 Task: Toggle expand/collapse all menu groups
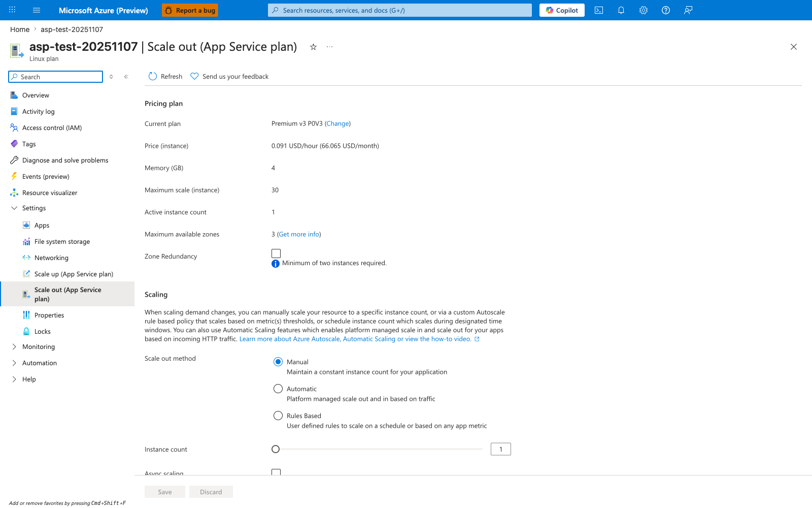[x=111, y=77]
